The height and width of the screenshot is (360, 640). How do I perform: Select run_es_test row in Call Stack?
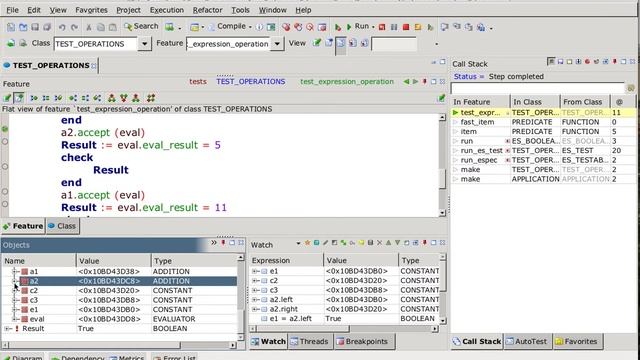[543, 151]
